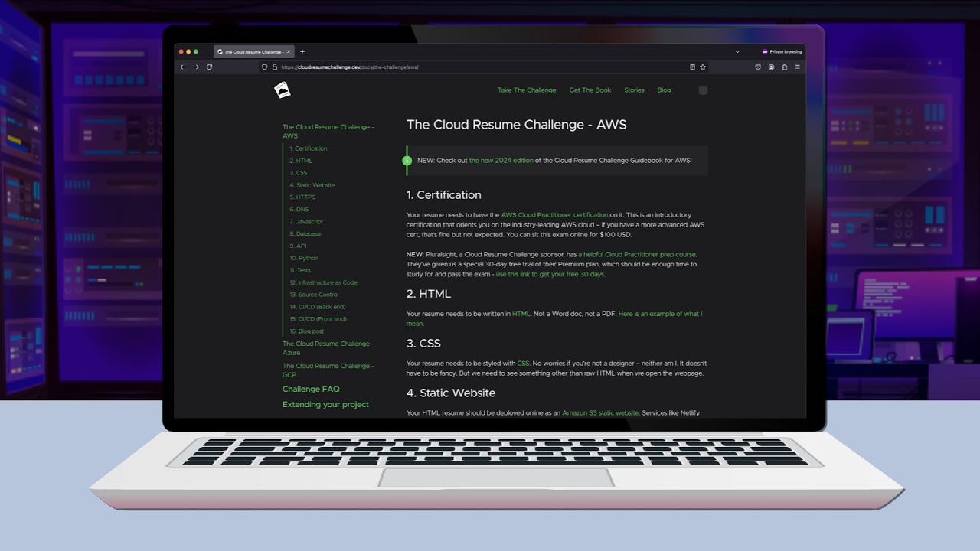Close the Cloud Resume Challenge tab
This screenshot has height=551, width=980.
point(289,52)
